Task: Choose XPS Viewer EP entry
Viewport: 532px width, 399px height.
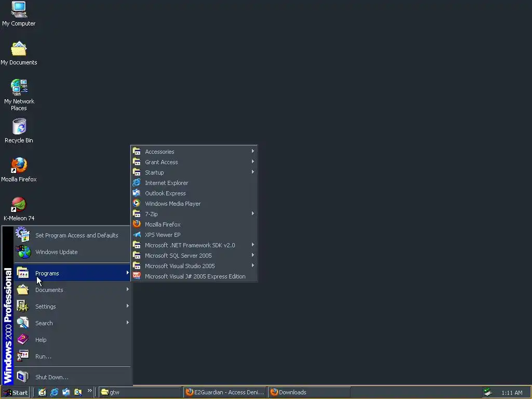Action: tap(194, 235)
